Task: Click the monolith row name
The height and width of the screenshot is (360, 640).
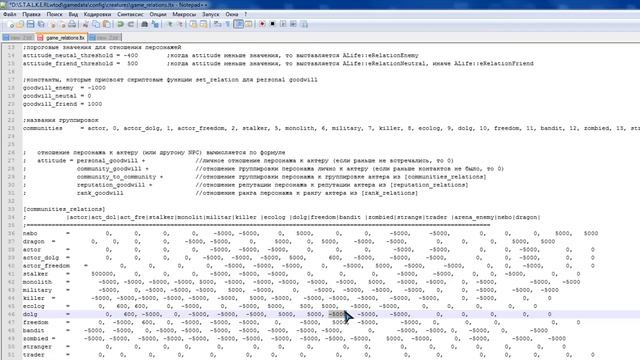Action: pos(37,282)
